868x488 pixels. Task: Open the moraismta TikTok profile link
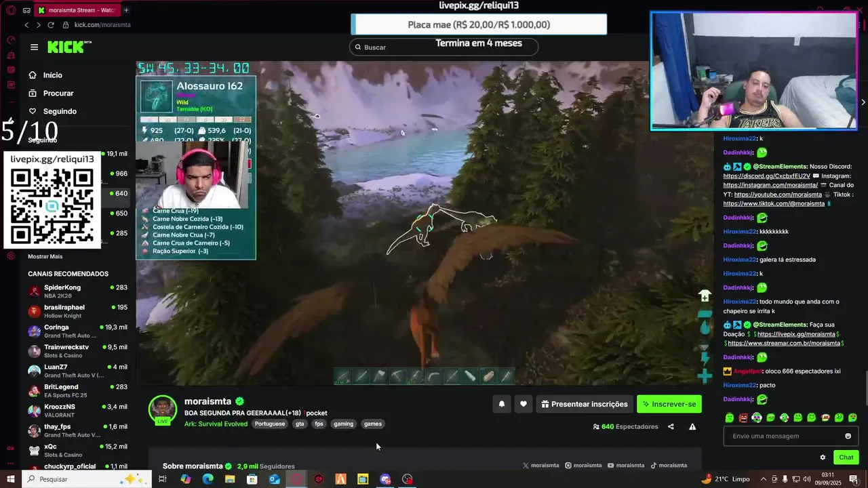click(x=669, y=466)
